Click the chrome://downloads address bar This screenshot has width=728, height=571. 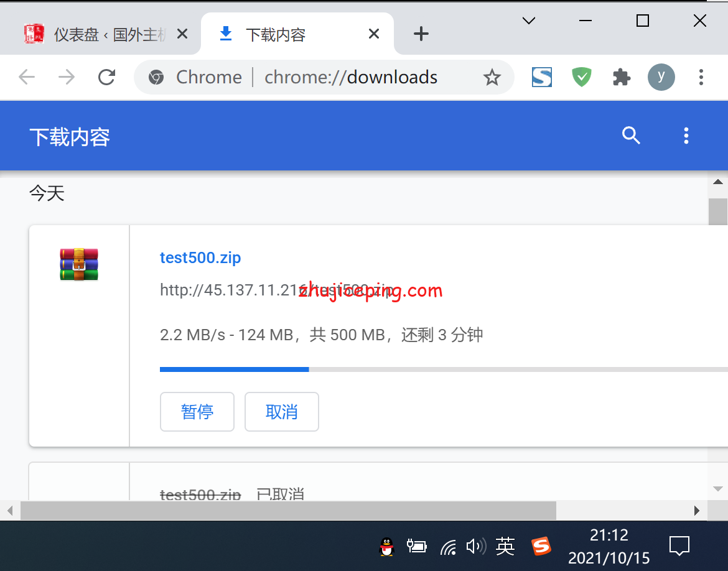tap(324, 77)
